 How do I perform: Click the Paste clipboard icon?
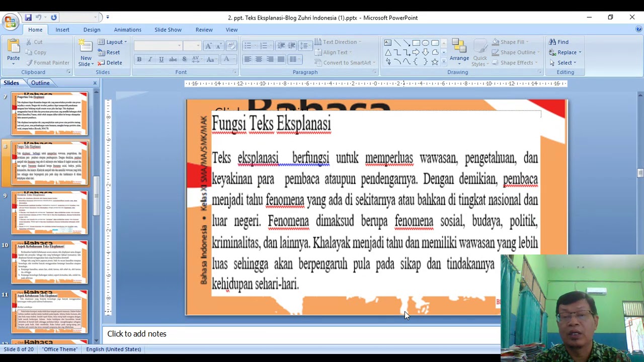click(x=13, y=46)
